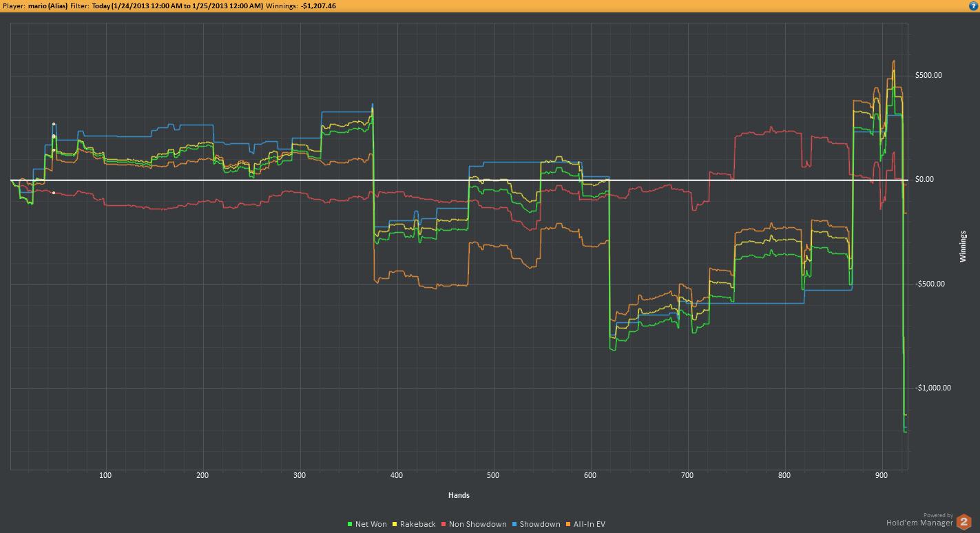Click the vertical Winnings y-axis title
This screenshot has height=533, width=980.
[x=963, y=247]
